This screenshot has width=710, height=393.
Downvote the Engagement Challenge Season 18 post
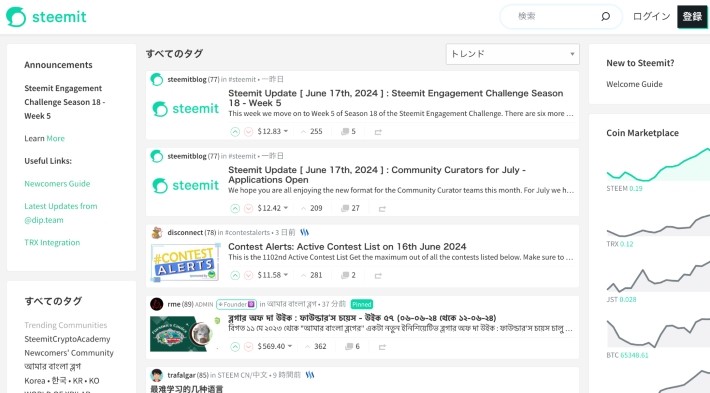249,132
